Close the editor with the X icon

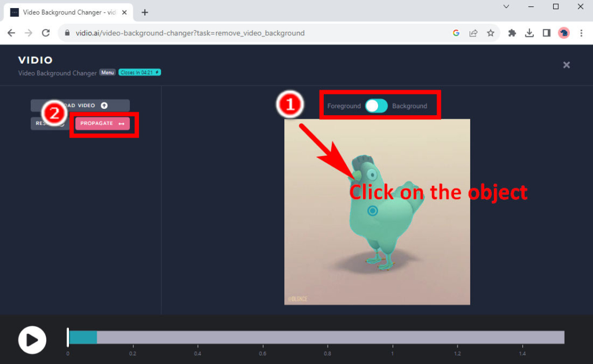click(x=566, y=65)
